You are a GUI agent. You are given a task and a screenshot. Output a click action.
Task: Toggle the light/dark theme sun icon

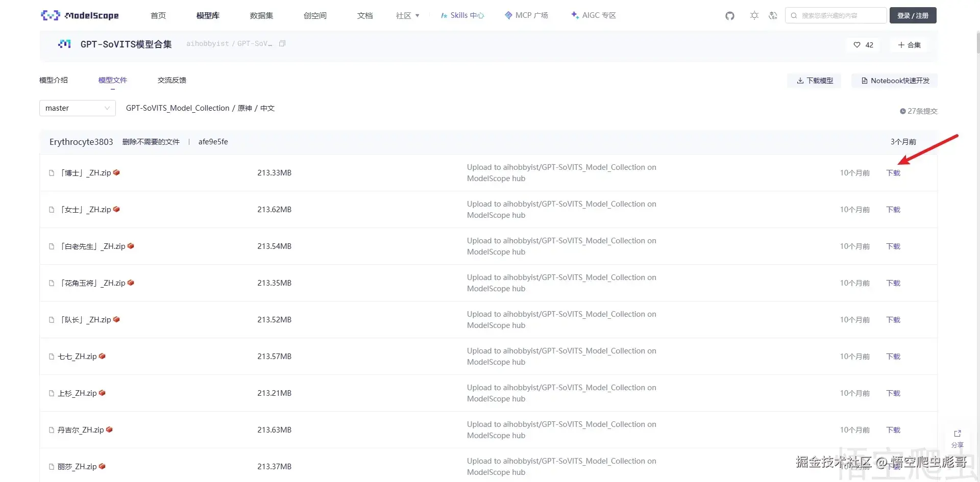pyautogui.click(x=754, y=16)
